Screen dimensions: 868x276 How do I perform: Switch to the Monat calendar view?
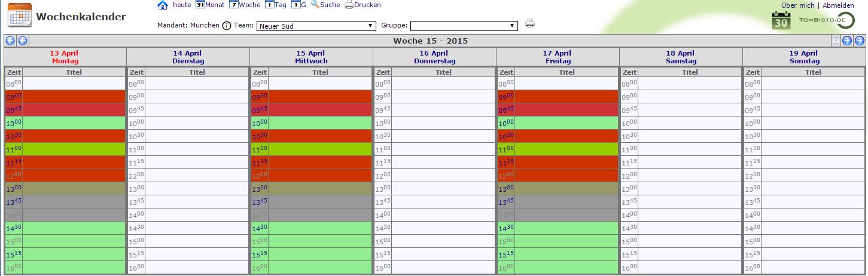click(210, 5)
